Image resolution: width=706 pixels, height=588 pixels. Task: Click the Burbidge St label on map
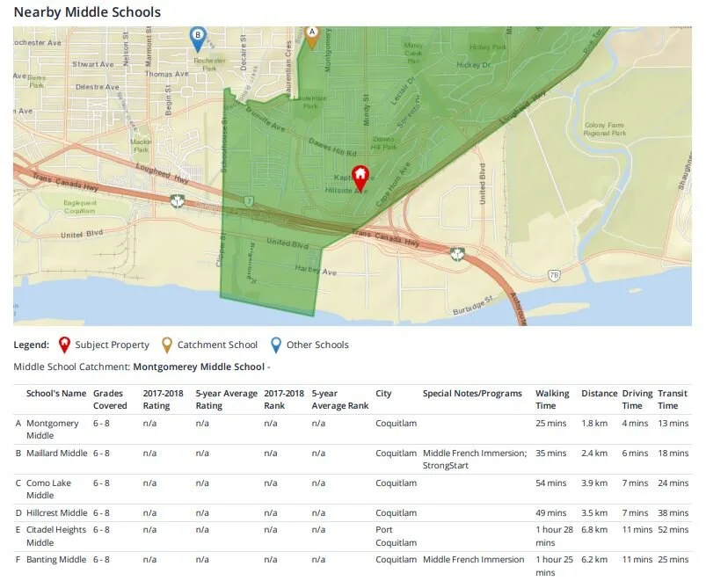click(473, 305)
